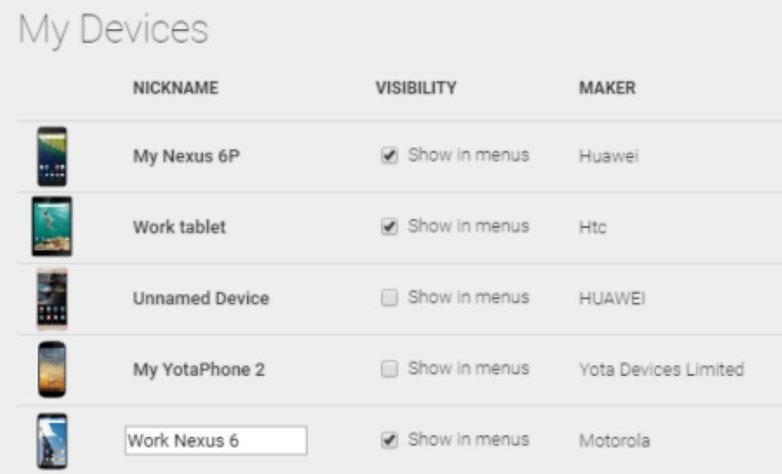This screenshot has width=782, height=474.
Task: Click the Motorola Nexus 6 device image
Action: [x=52, y=441]
